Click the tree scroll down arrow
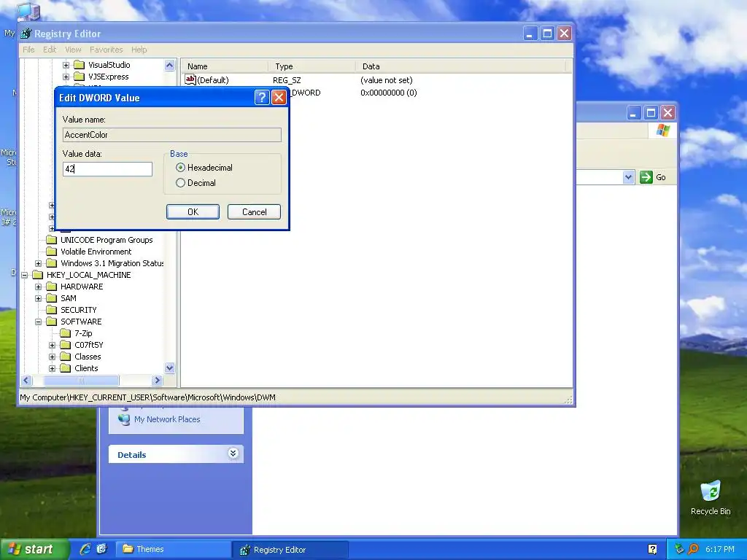 [x=169, y=368]
